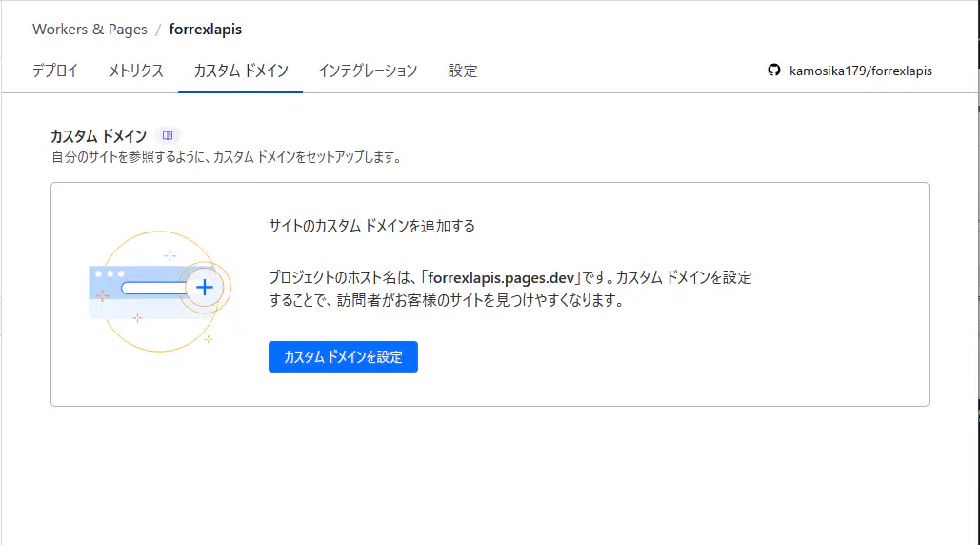Click the three window dots in illustration

(x=110, y=274)
